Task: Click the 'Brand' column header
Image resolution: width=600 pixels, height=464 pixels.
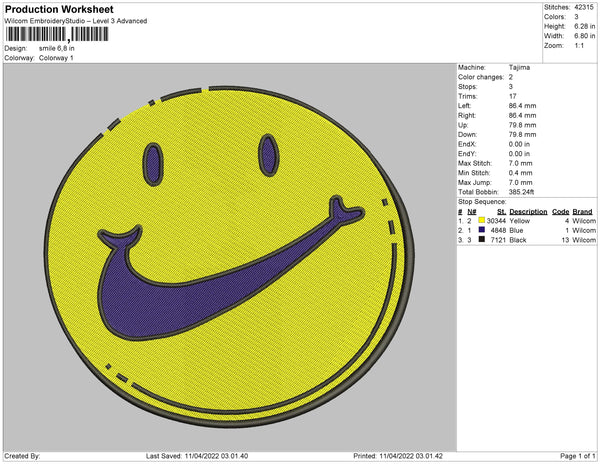Action: (x=582, y=212)
